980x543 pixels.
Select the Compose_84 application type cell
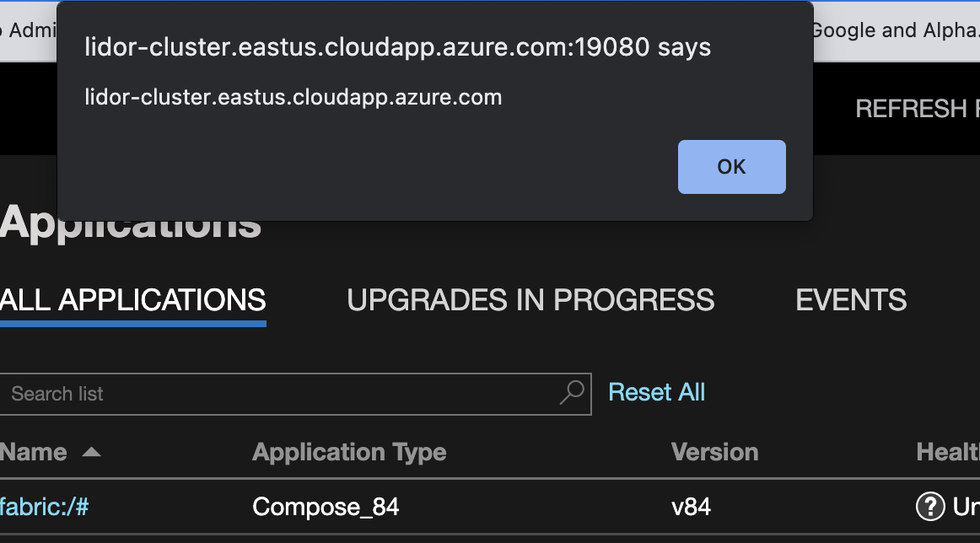326,507
